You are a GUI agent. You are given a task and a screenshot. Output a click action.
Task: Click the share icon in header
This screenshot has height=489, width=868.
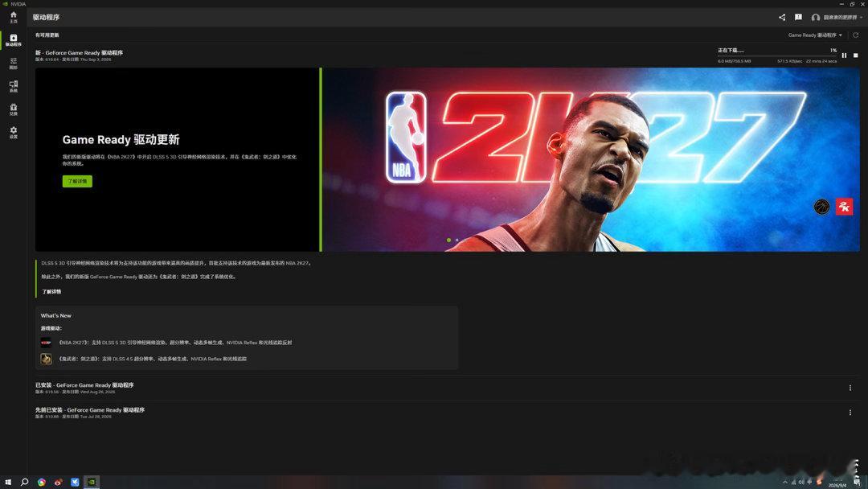click(x=782, y=17)
